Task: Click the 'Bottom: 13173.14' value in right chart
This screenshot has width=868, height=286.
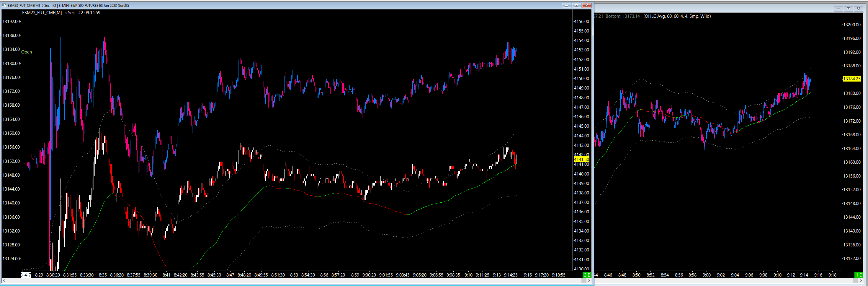Action: click(x=623, y=16)
